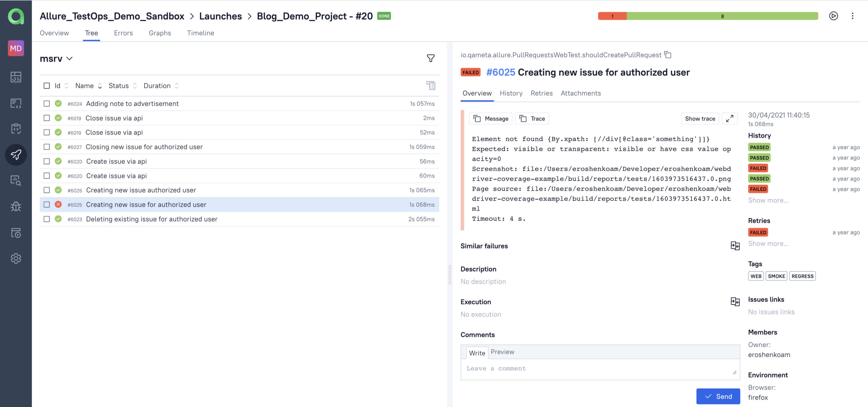The width and height of the screenshot is (868, 407).
Task: Open the Analytics search icon in sidebar
Action: [x=16, y=181]
